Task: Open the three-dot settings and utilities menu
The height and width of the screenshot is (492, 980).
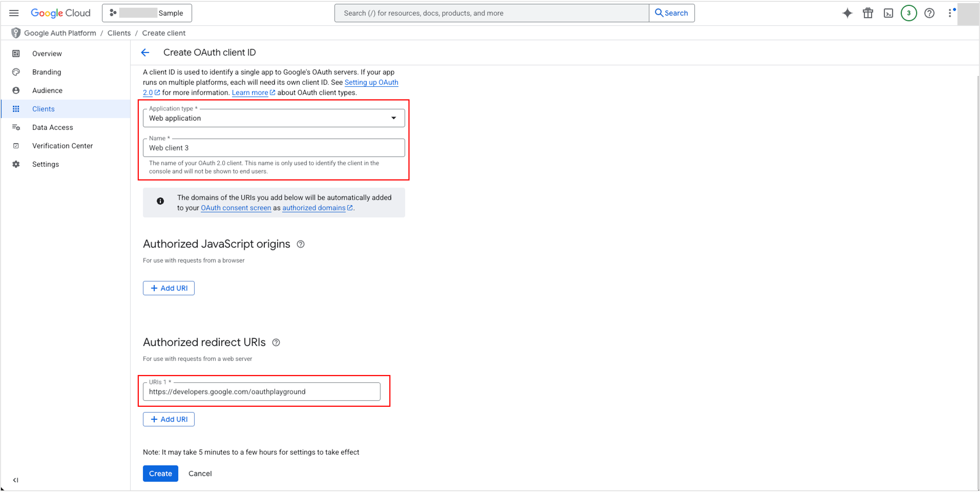Action: tap(950, 13)
